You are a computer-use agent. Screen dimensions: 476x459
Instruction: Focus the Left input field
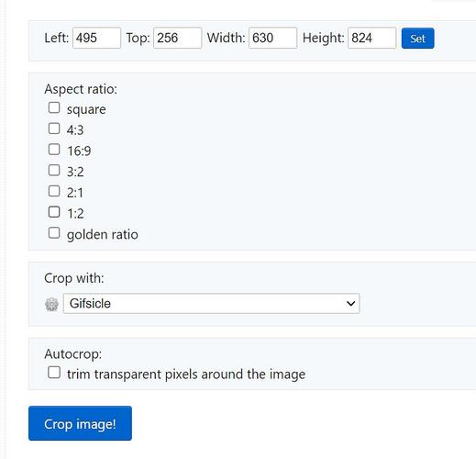point(96,38)
